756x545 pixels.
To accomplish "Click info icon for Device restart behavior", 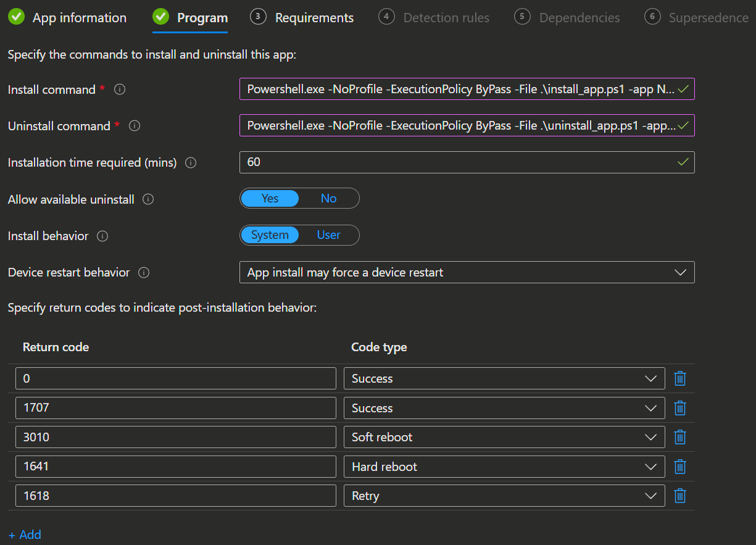I will click(144, 272).
